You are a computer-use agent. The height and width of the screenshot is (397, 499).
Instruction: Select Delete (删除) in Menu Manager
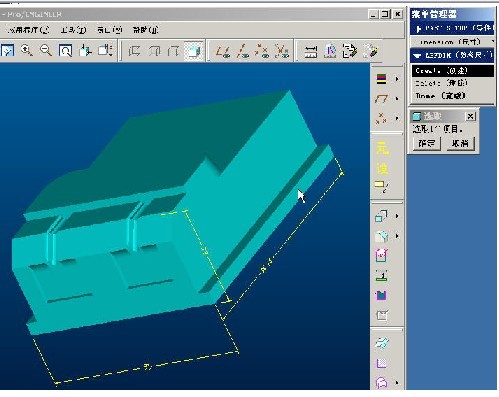[x=453, y=83]
